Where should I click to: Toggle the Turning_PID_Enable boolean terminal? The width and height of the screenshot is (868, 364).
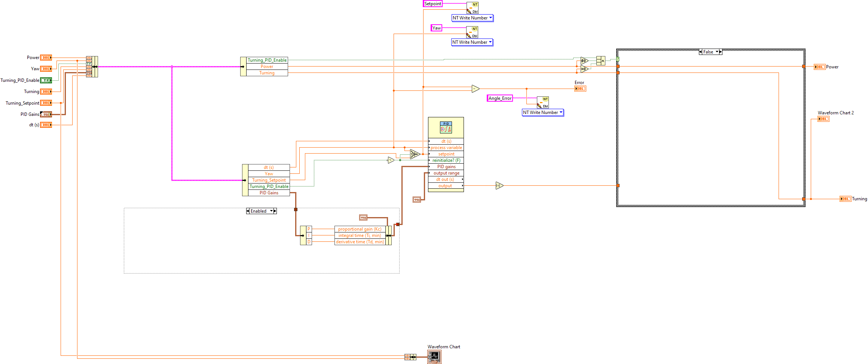(x=46, y=80)
